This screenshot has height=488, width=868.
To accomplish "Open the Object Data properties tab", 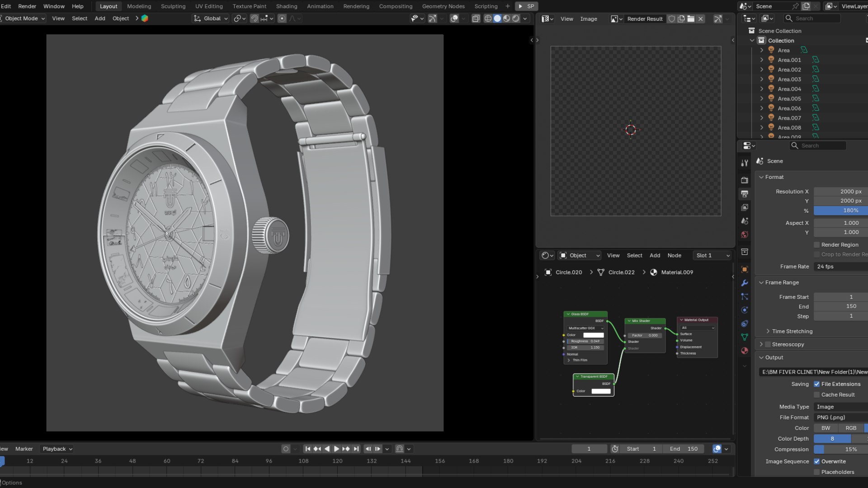I will coord(745,337).
